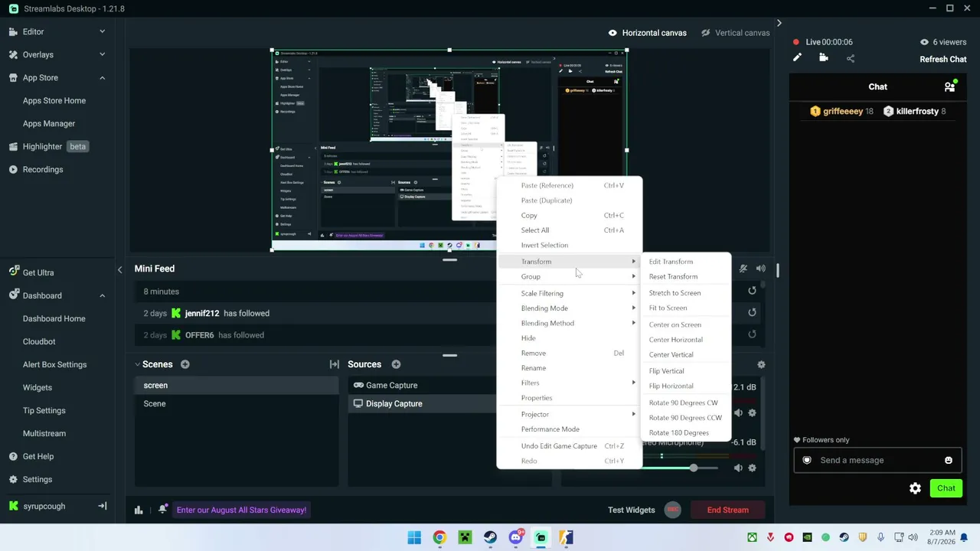Mute the microphone mixer speaker icon

point(738,468)
